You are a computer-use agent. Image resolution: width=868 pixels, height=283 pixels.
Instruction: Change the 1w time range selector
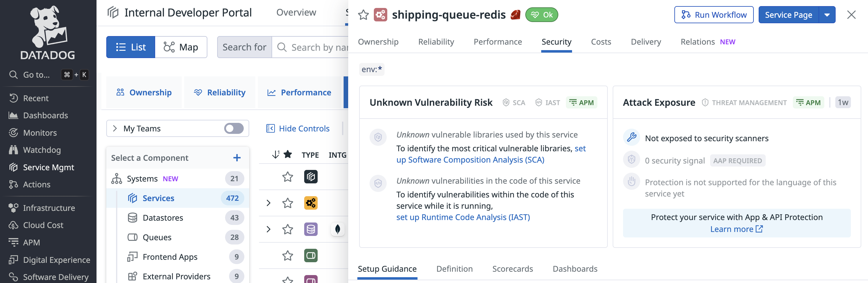(x=843, y=103)
